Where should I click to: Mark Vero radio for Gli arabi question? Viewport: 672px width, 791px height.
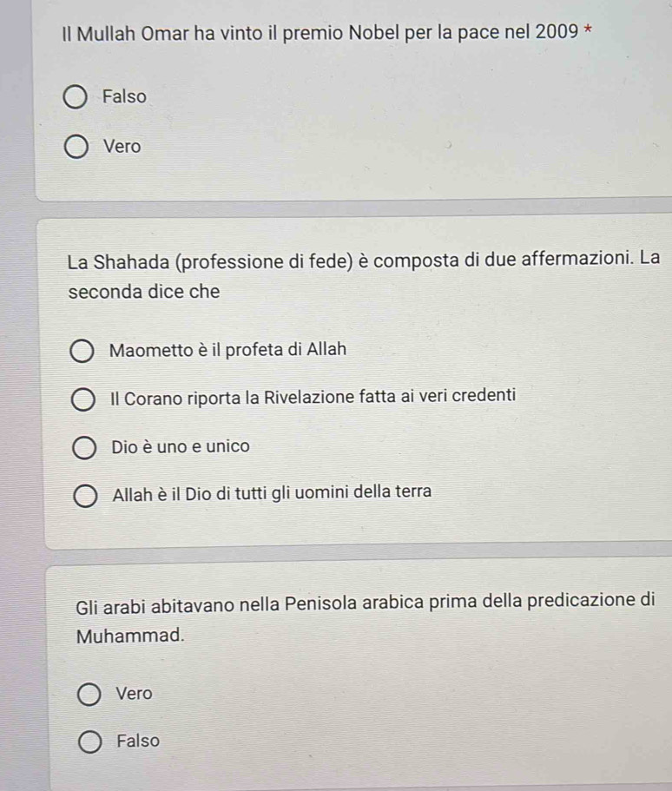(89, 695)
